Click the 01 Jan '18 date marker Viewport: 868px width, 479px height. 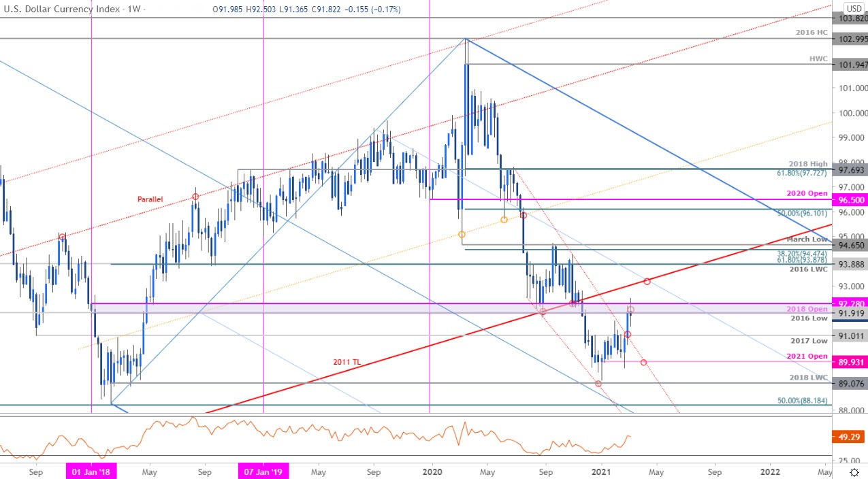tap(91, 471)
